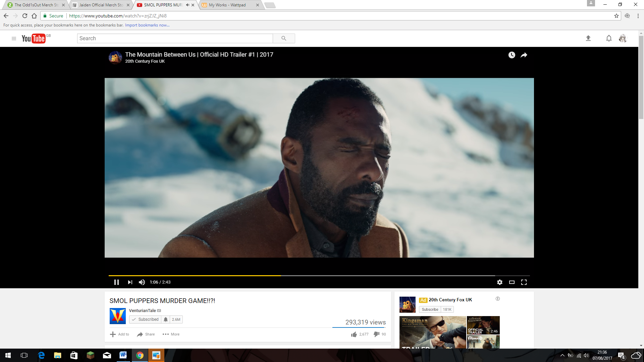
Task: Click VenturianTale channel logo
Action: [x=118, y=316]
